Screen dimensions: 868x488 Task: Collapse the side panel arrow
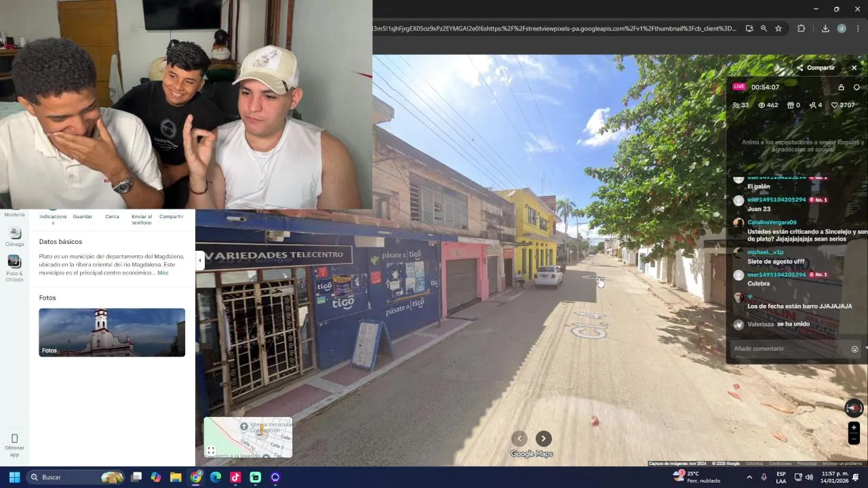[x=199, y=261]
